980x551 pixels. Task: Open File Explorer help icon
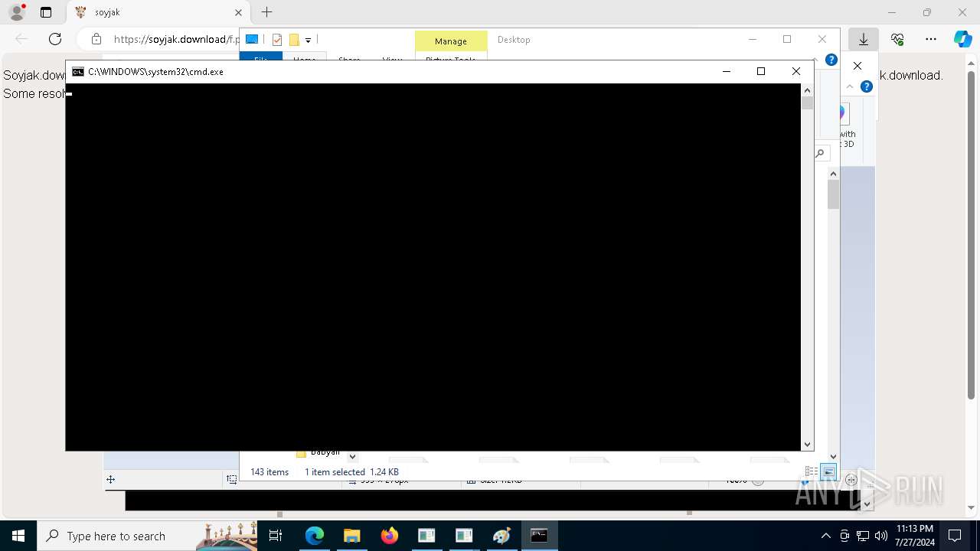[831, 60]
